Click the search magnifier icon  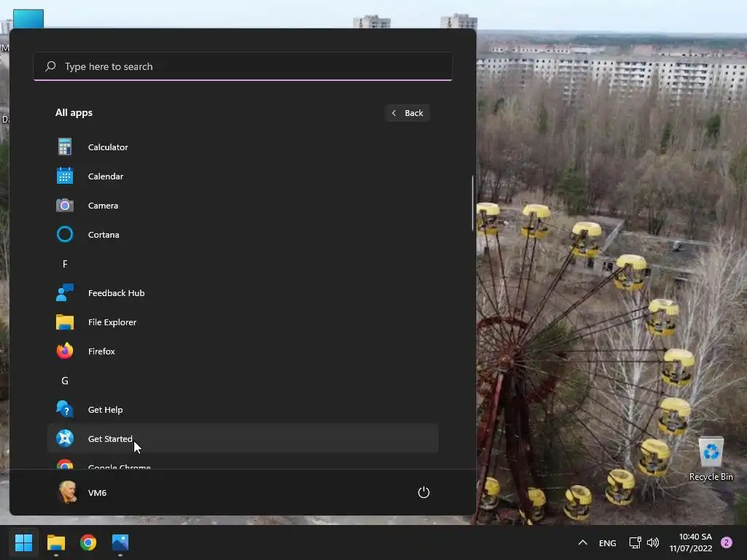point(50,66)
